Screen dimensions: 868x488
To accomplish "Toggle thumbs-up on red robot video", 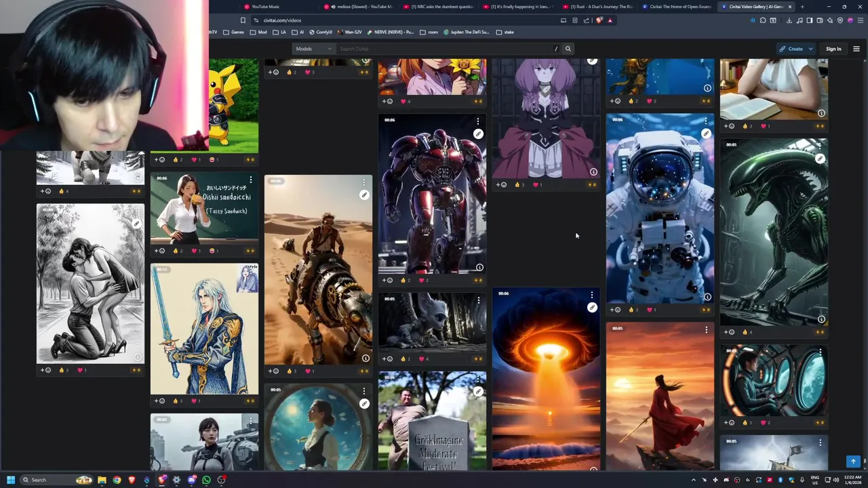I will (x=406, y=280).
